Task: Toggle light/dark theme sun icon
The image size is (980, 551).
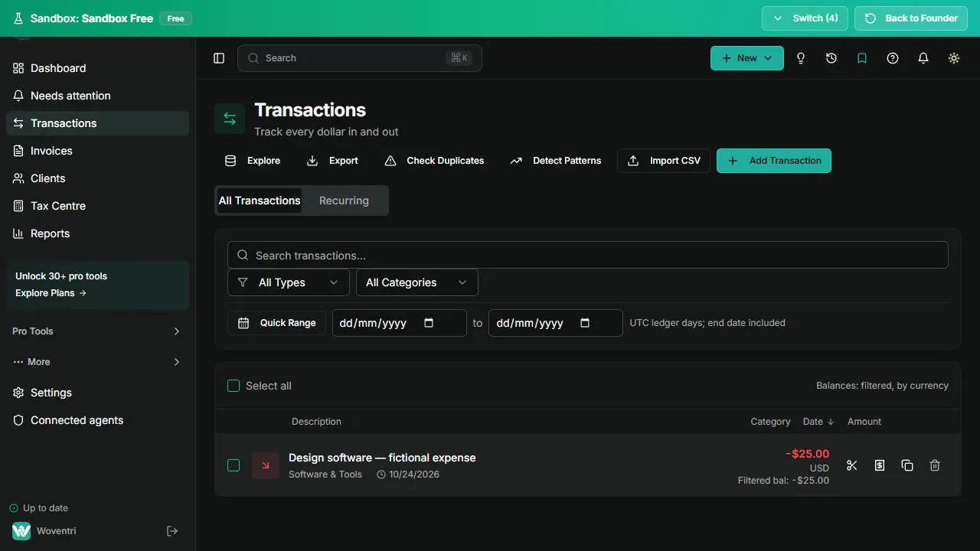Action: 954,58
